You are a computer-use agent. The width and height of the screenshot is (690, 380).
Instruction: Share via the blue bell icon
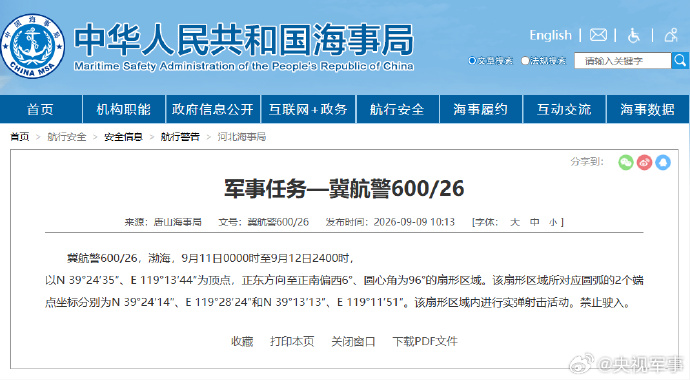pos(663,162)
